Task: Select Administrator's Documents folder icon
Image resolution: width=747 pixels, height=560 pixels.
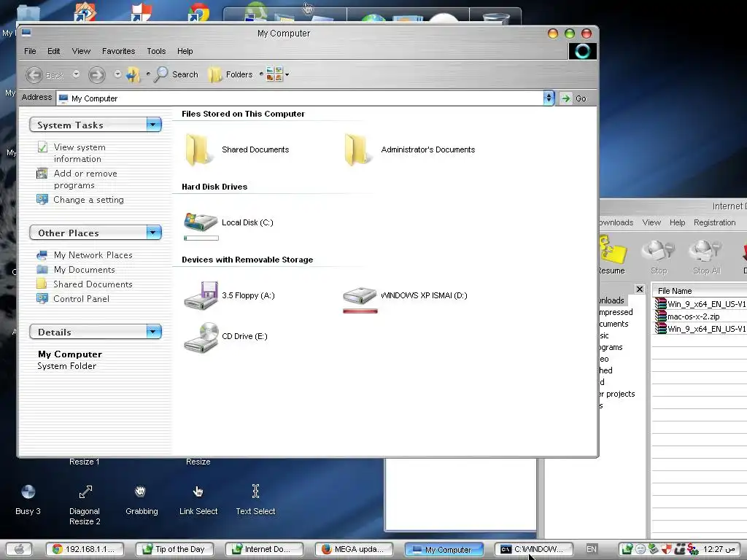Action: point(357,149)
